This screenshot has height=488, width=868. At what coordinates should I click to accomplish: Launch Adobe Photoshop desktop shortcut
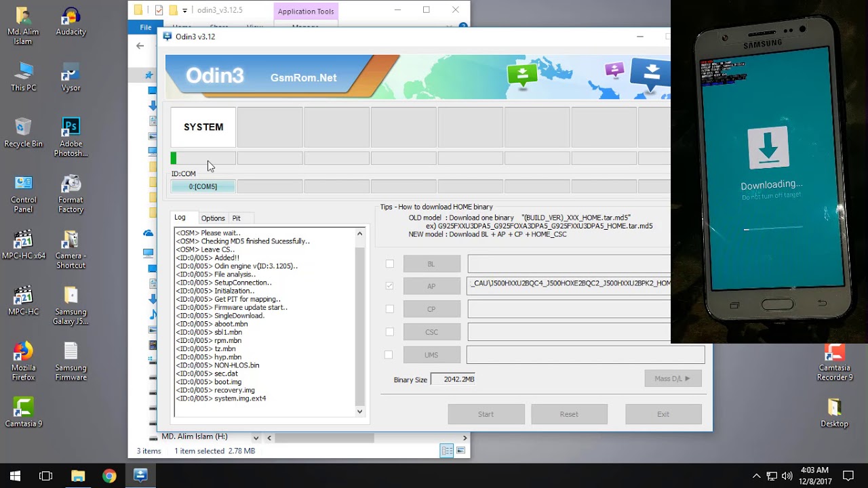(x=71, y=138)
